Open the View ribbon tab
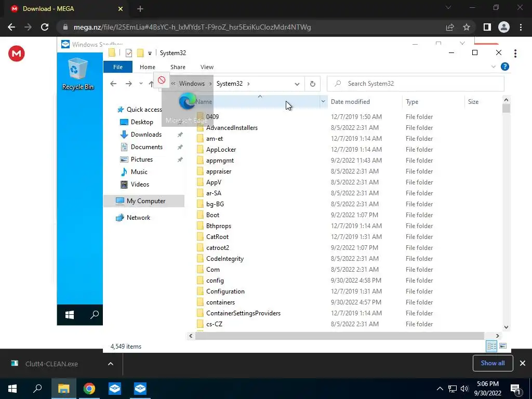The height and width of the screenshot is (399, 532). pyautogui.click(x=207, y=67)
